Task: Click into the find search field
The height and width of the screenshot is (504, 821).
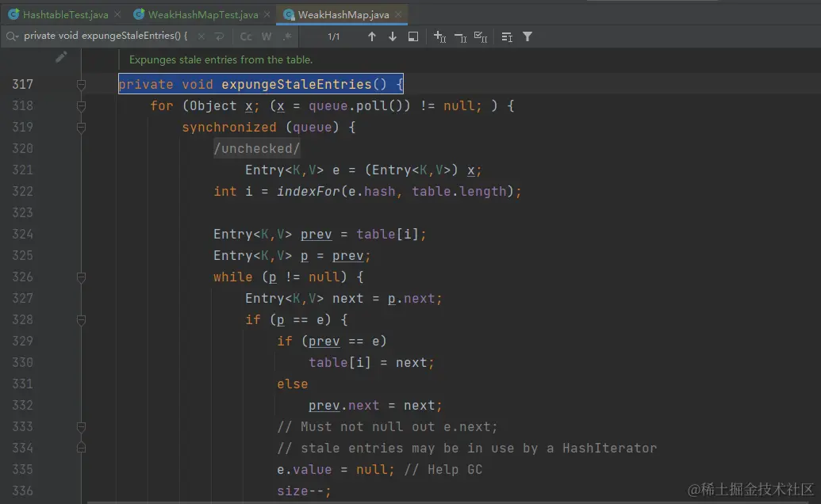Action: point(106,36)
